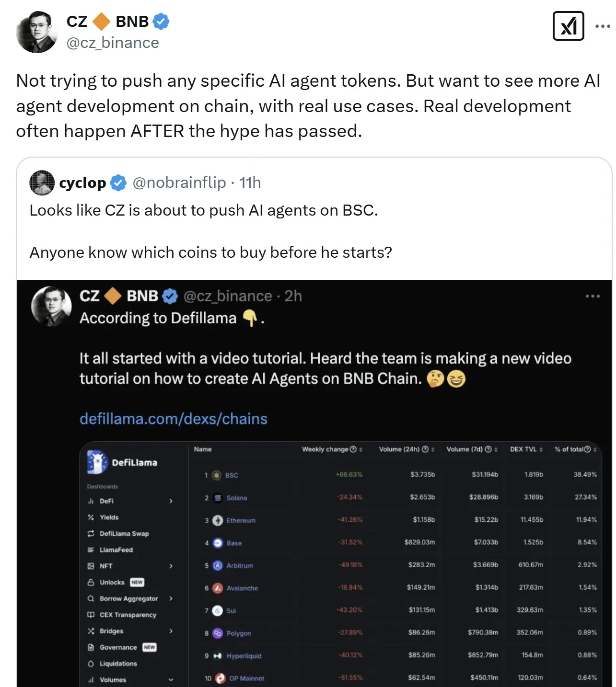This screenshot has height=687, width=616.
Task: Select CEX Transparency in the sidebar
Action: [128, 615]
